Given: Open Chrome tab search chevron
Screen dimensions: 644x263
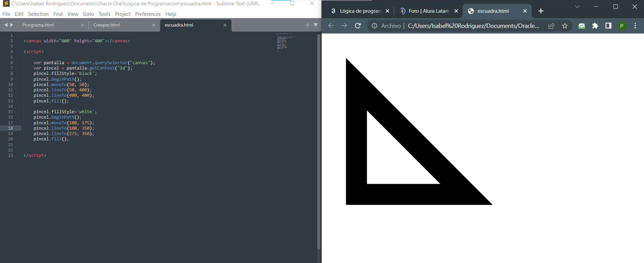Looking at the screenshot, I should pos(577,7).
